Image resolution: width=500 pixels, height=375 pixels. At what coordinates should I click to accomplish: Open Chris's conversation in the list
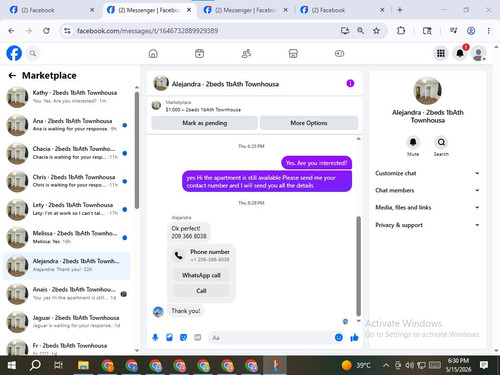(x=67, y=181)
